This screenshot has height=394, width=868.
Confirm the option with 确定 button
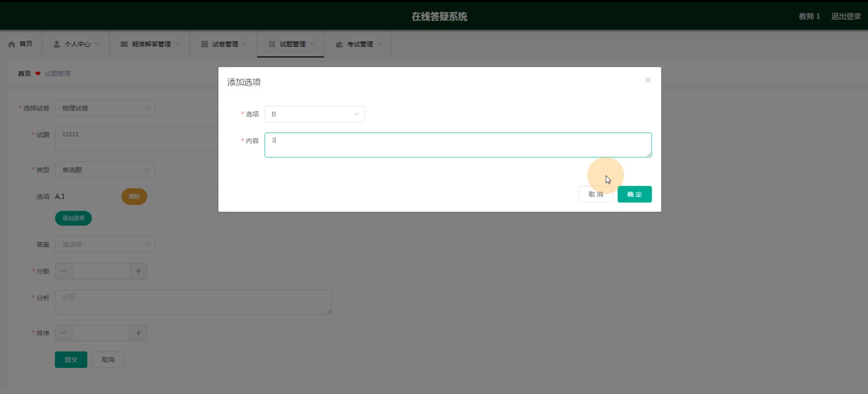634,194
